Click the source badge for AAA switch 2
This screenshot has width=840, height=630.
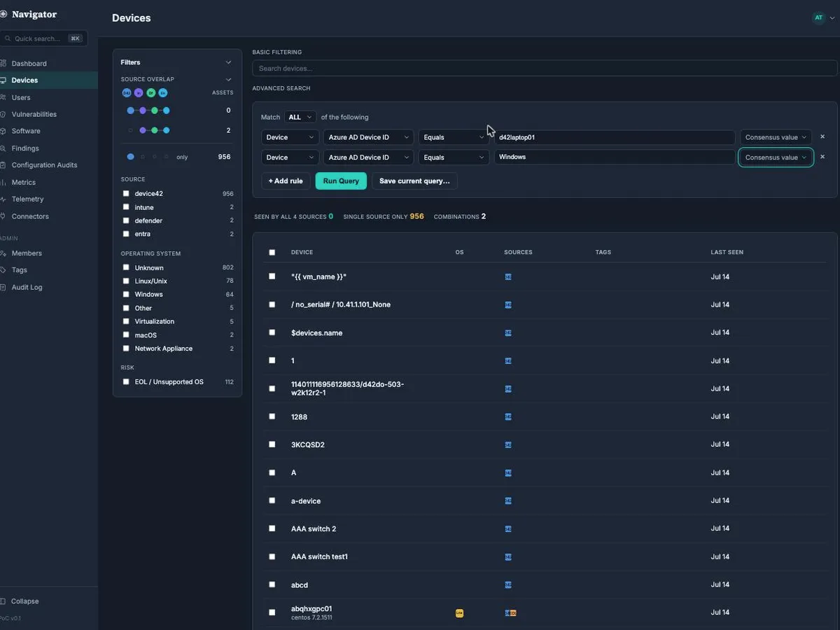point(508,528)
